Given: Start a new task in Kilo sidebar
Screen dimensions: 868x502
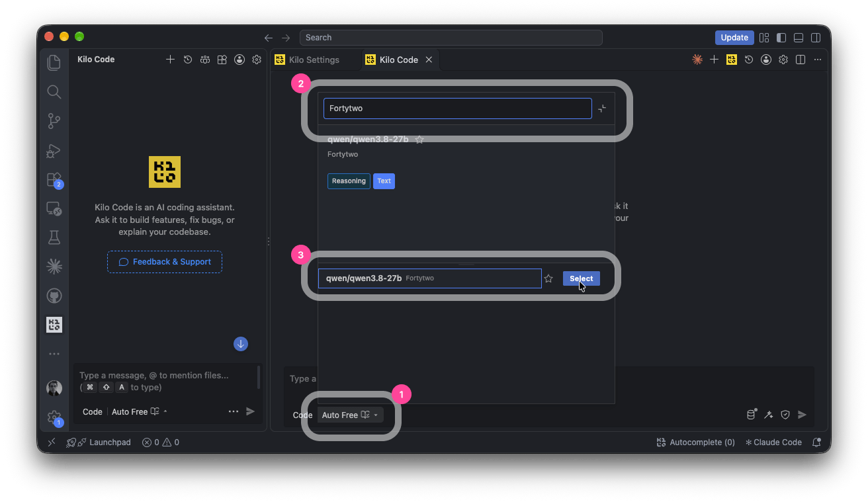Looking at the screenshot, I should tap(170, 60).
